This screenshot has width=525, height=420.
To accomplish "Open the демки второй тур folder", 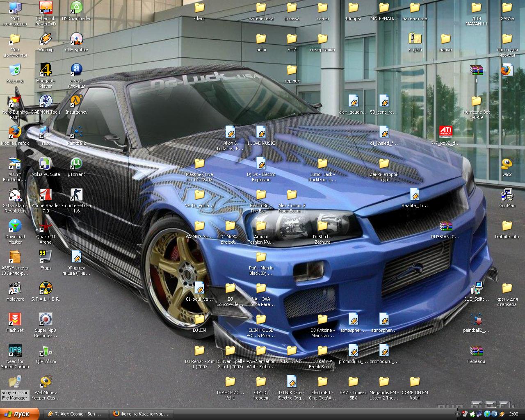I will click(384, 170).
